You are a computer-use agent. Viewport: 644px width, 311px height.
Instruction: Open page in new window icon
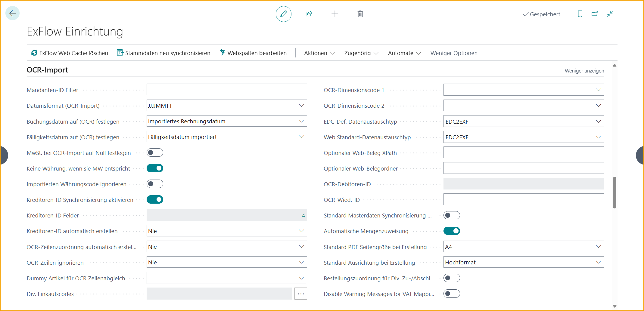pyautogui.click(x=595, y=14)
